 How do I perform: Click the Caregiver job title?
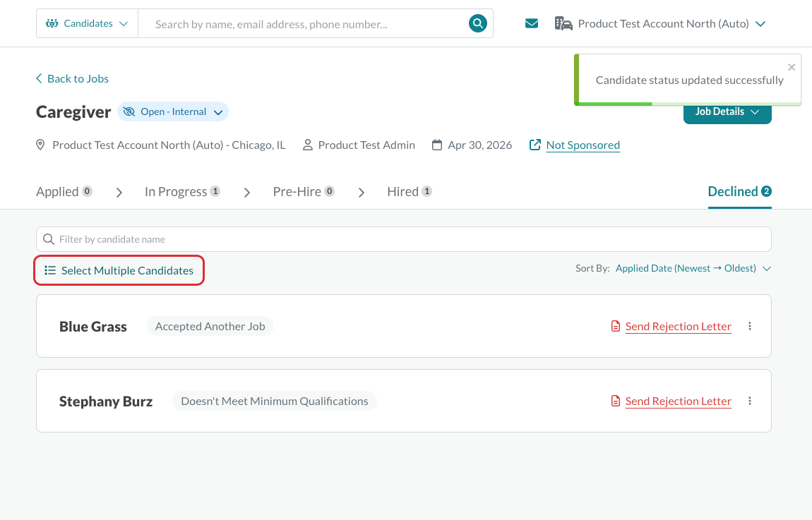pos(73,112)
